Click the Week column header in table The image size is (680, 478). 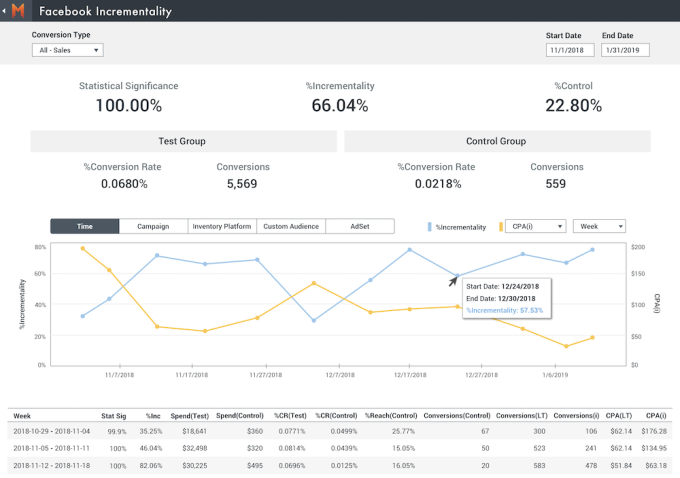tap(22, 414)
